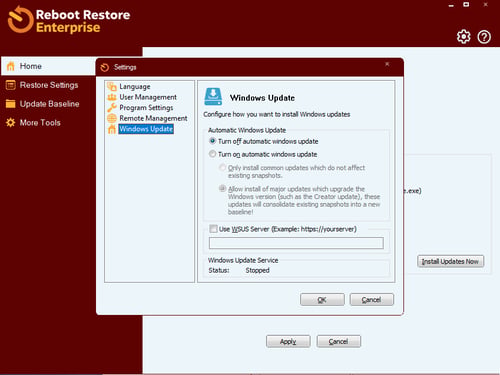
Task: Click the Stopped service status text
Action: coord(257,270)
